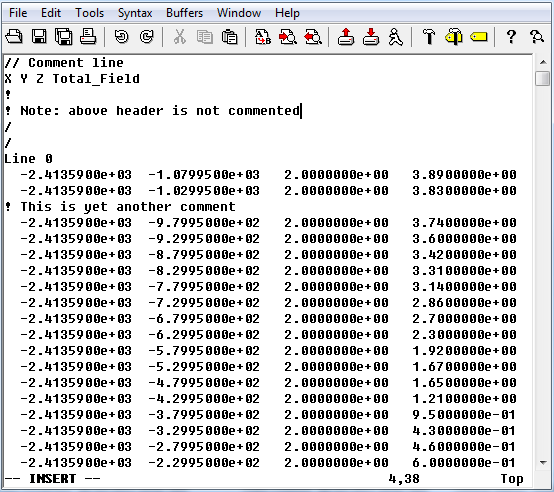The image size is (554, 492).
Task: Open Find and Replace dialog icon
Action: point(263,37)
